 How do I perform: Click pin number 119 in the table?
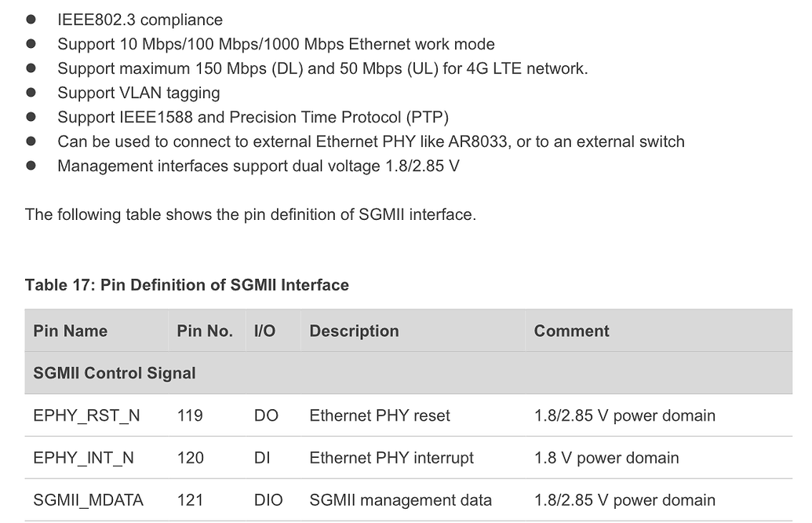(190, 416)
